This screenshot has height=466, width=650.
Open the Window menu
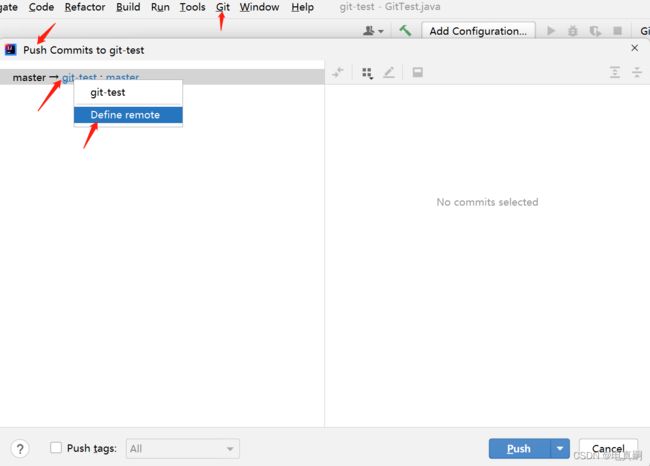click(259, 7)
